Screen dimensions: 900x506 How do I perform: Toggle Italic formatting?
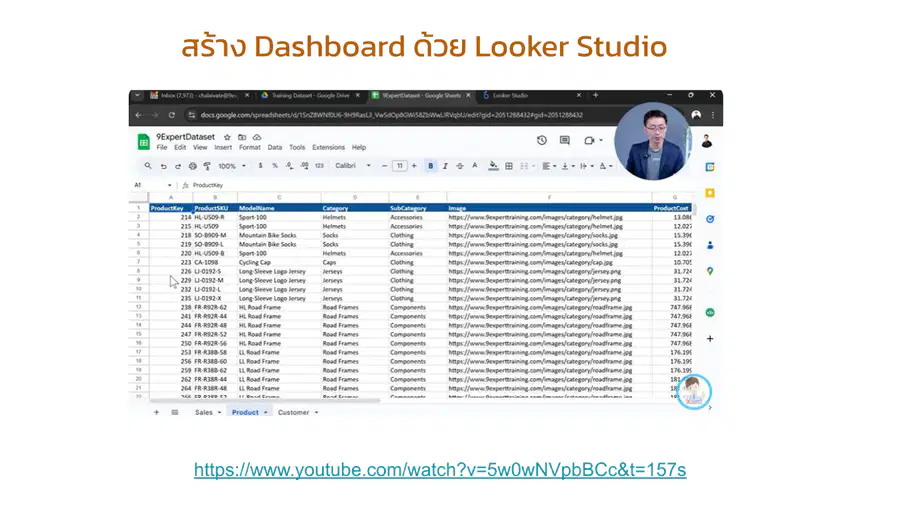click(445, 166)
